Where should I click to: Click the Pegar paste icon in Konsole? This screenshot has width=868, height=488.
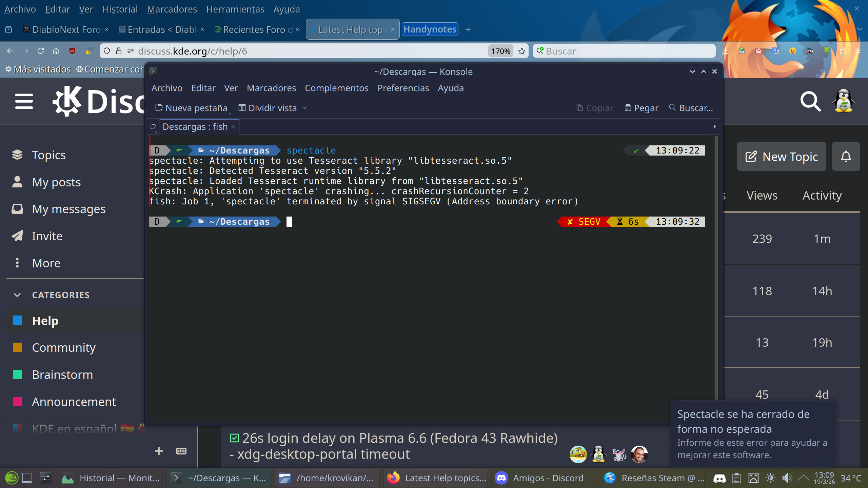pyautogui.click(x=628, y=108)
